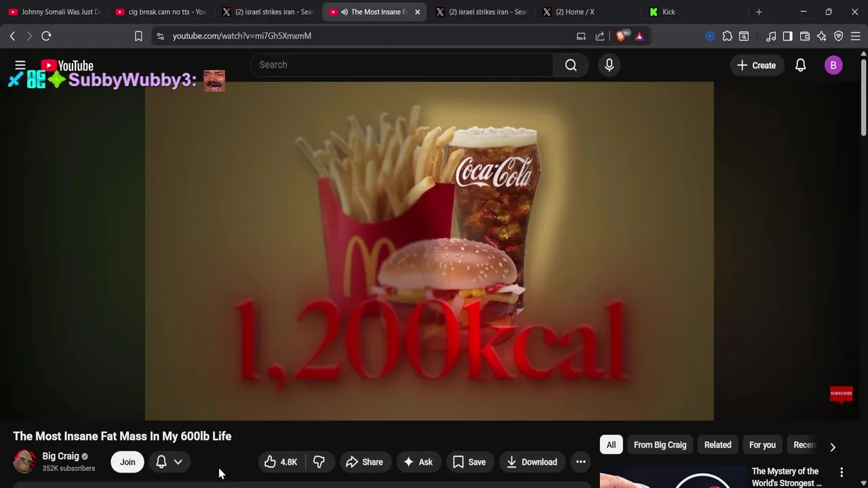Open the suggested video thumbnail
The height and width of the screenshot is (488, 868).
tap(672, 477)
